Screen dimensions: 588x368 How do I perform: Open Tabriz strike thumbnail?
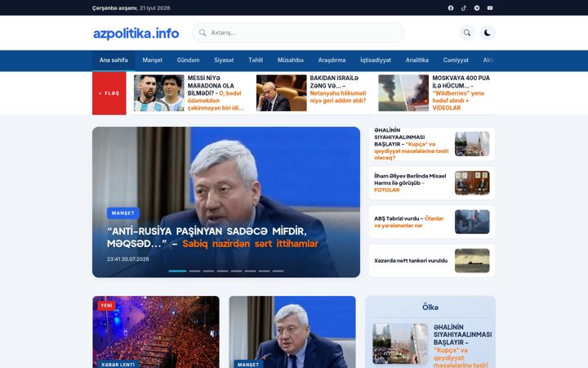coord(472,222)
